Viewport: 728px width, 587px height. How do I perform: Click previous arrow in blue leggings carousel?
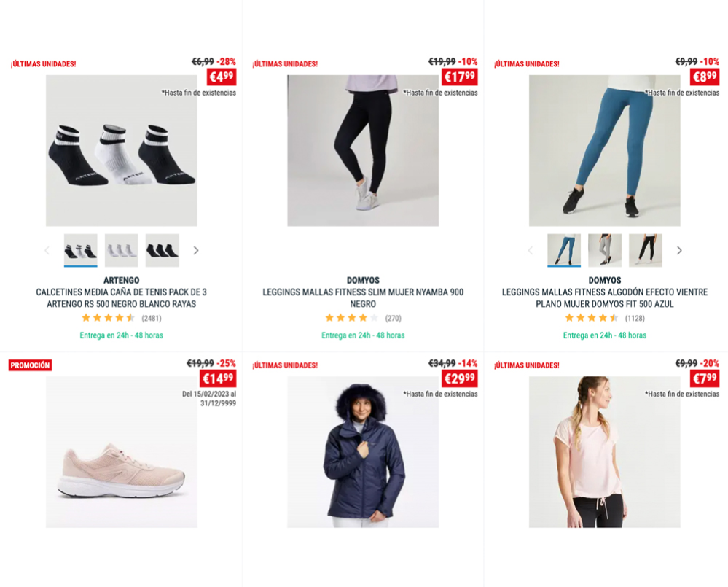click(x=531, y=251)
